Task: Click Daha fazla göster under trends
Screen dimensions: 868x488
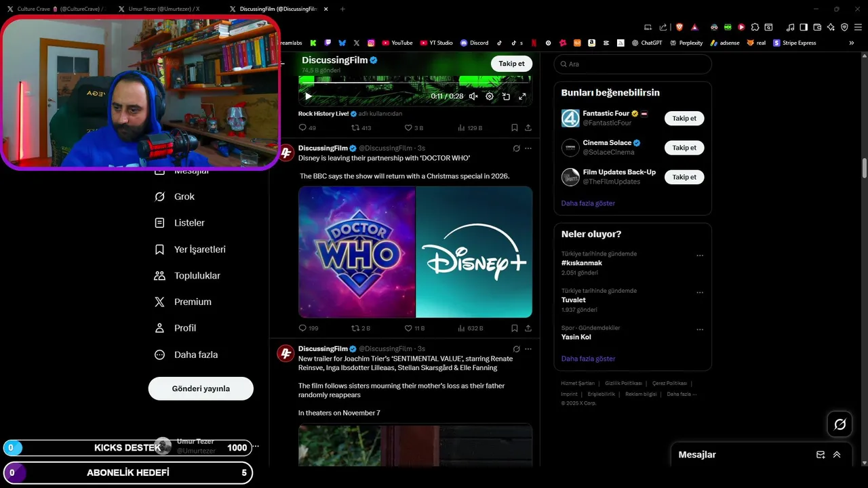Action: coord(588,359)
